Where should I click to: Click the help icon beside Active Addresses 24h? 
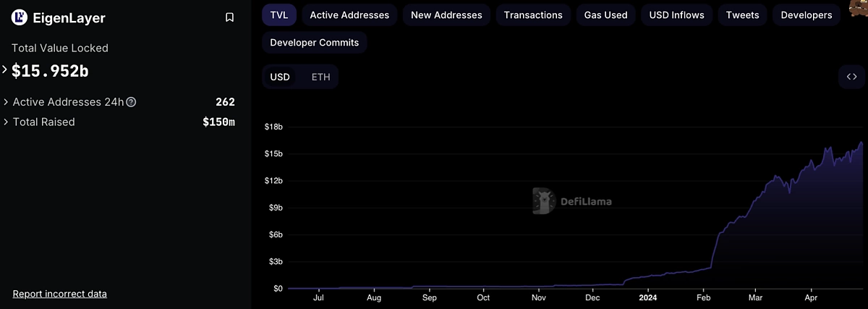tap(131, 102)
